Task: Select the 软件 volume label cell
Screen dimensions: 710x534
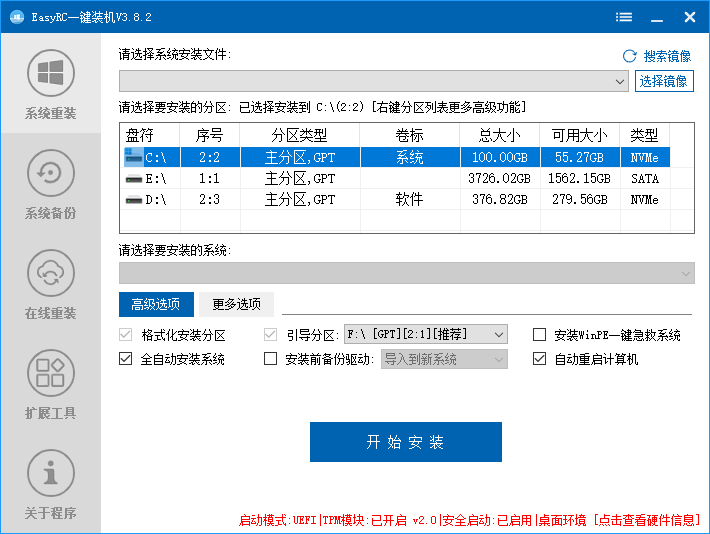Action: 410,199
